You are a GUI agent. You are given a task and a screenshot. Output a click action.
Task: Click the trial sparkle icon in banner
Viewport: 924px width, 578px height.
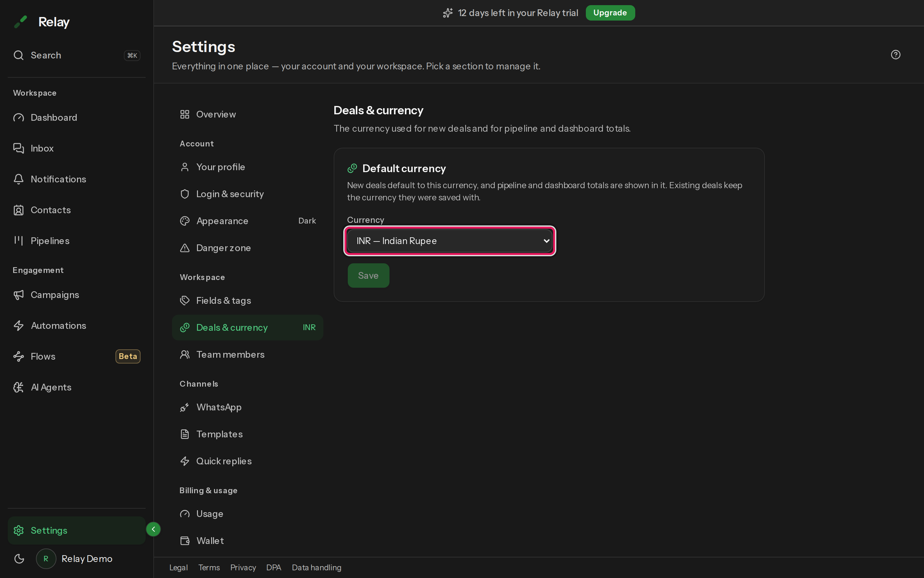448,13
